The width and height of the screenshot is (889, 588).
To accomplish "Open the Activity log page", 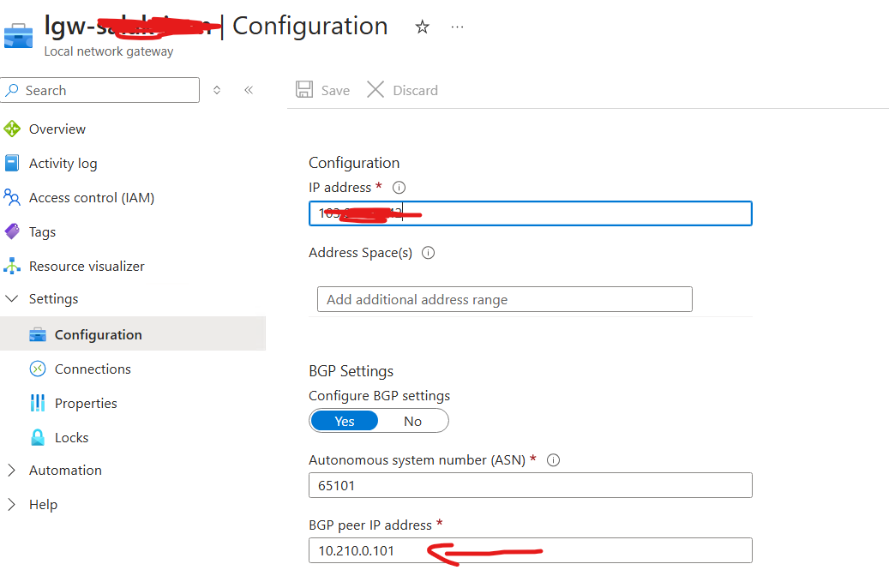I will (63, 164).
